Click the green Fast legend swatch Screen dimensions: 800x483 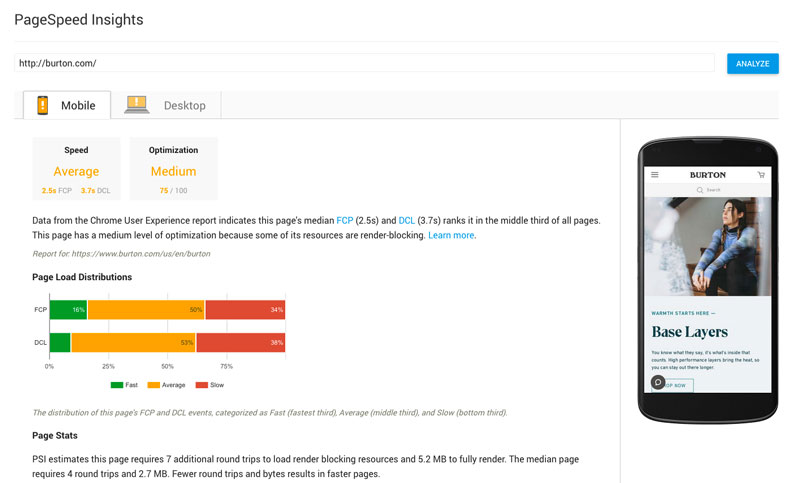point(116,385)
